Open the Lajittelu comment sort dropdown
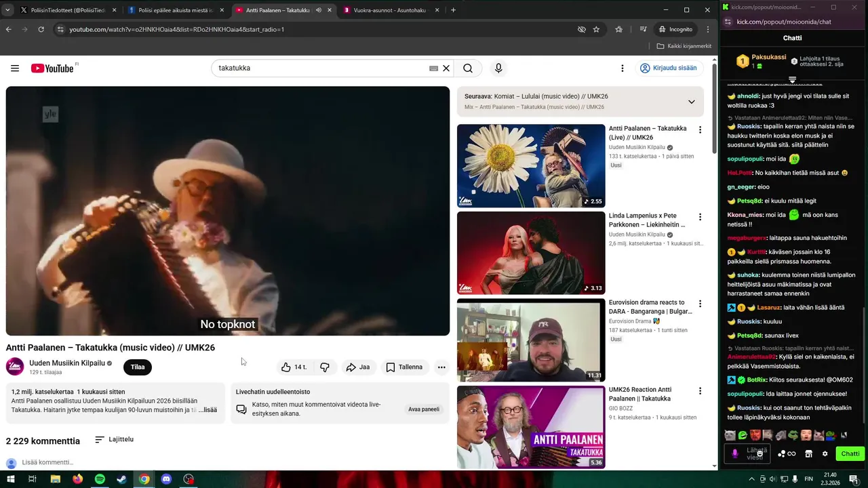Image resolution: width=868 pixels, height=488 pixels. 114,439
